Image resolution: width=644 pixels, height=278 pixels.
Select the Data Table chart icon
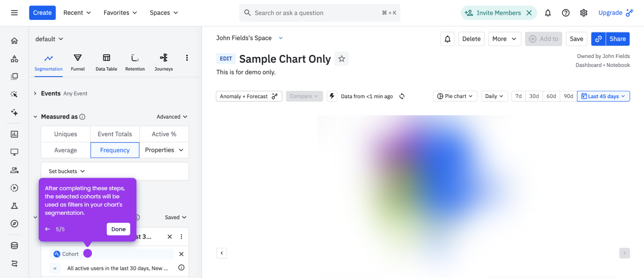(106, 58)
